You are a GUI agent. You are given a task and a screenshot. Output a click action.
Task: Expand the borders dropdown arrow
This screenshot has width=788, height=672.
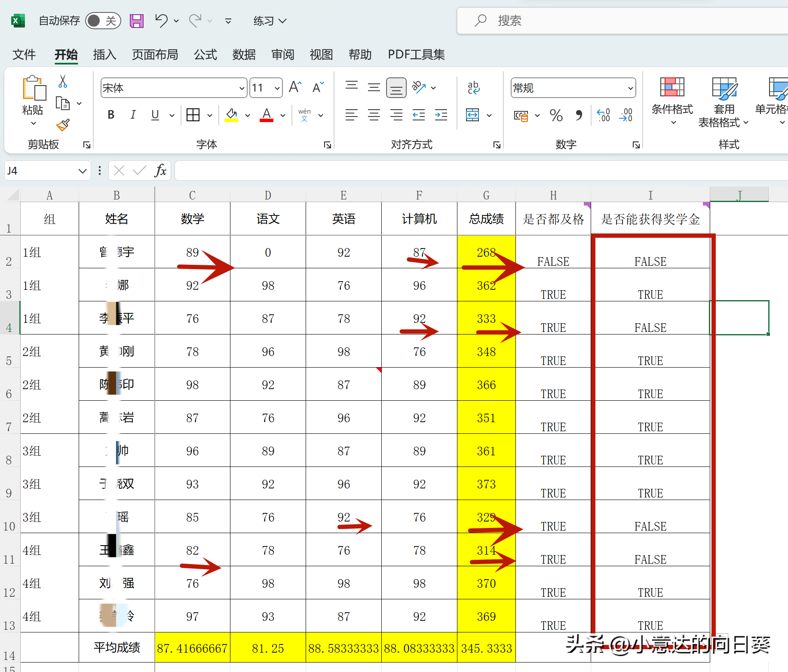[x=210, y=115]
